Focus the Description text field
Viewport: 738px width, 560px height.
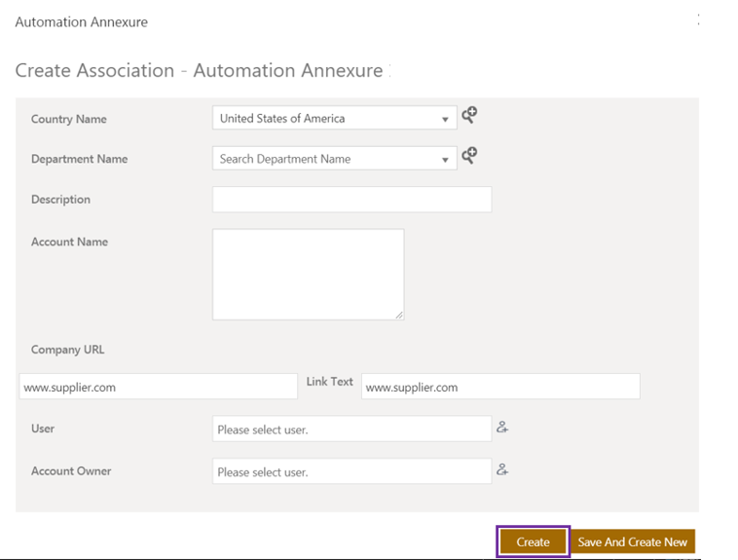coord(351,200)
